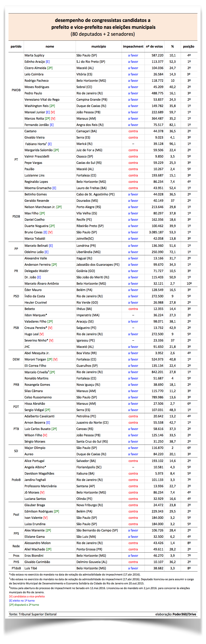The height and width of the screenshot is (644, 206).
Task: Click municipality S.J do Rio Preto (SP)
Action: (x=91, y=62)
